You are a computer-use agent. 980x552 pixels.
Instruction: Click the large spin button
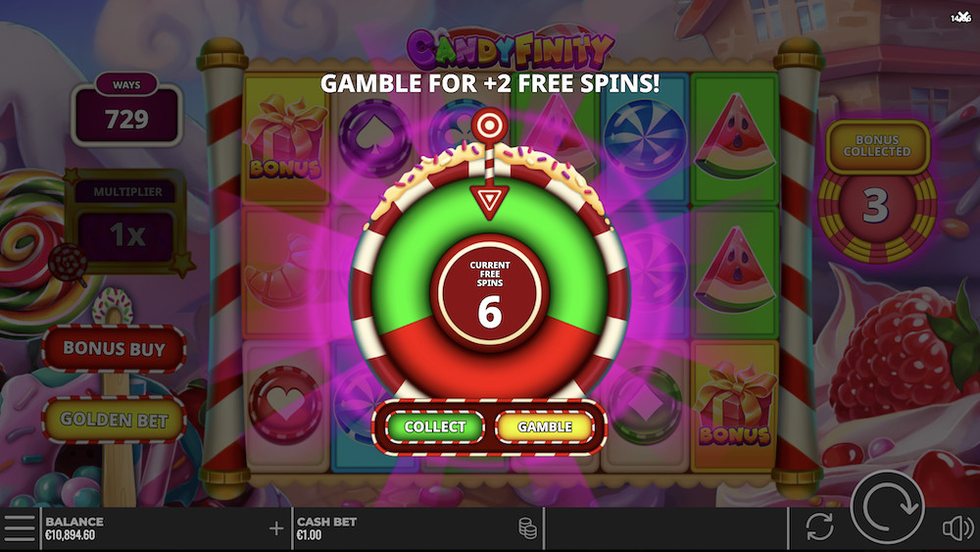(887, 507)
